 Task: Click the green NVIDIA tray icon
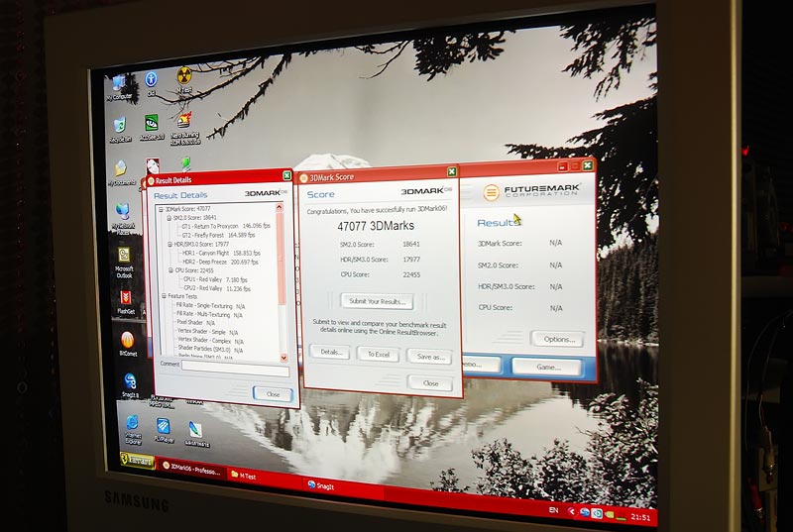pyautogui.click(x=610, y=514)
